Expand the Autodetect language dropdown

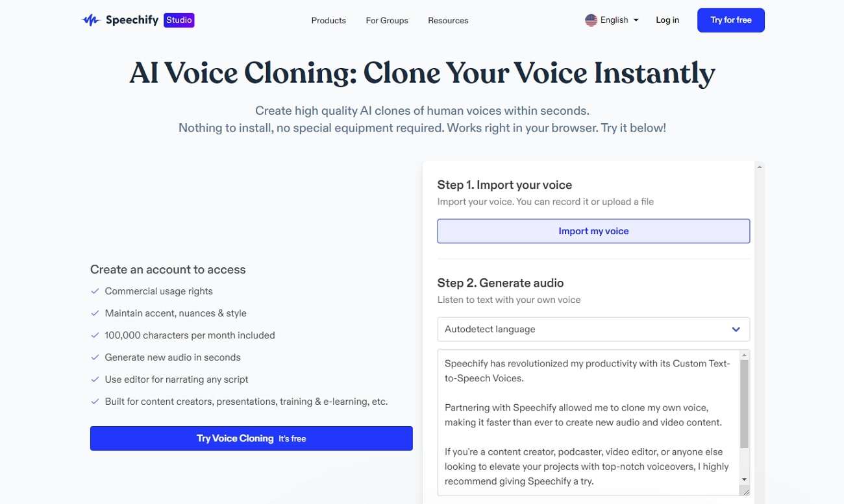(x=593, y=330)
